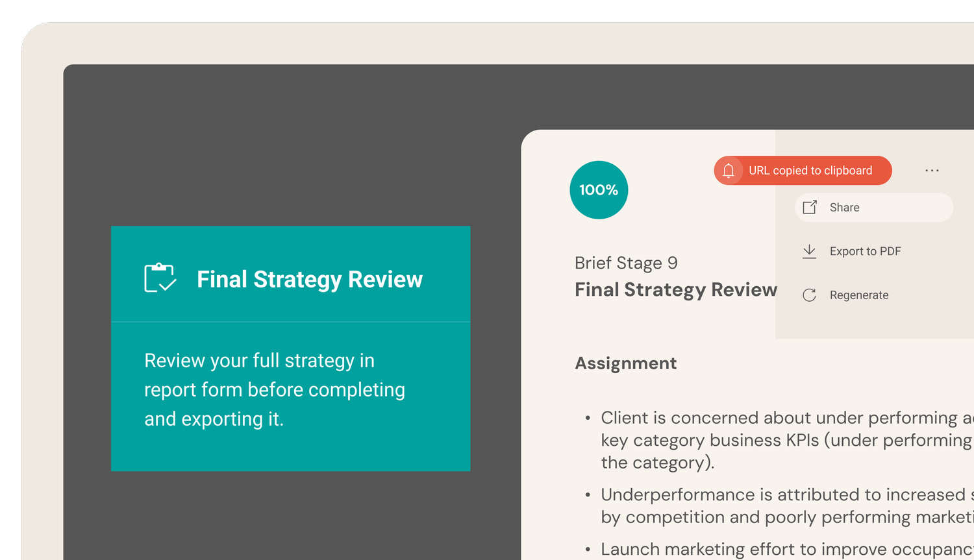Screen dimensions: 974x560
Task: Click the 'Review your full strategy' description
Action: pyautogui.click(x=275, y=389)
